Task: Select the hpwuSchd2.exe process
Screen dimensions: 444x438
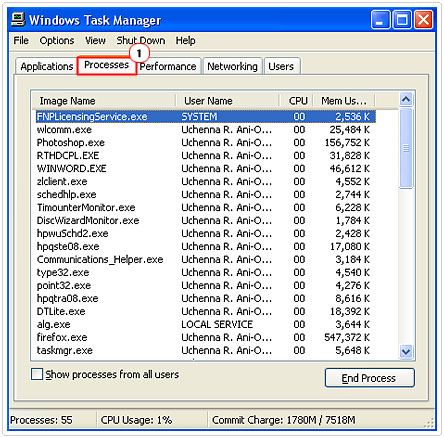Action: point(206,234)
